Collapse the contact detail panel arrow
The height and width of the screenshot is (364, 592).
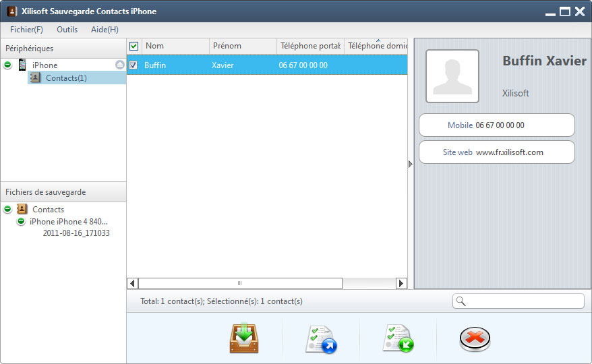click(x=411, y=164)
